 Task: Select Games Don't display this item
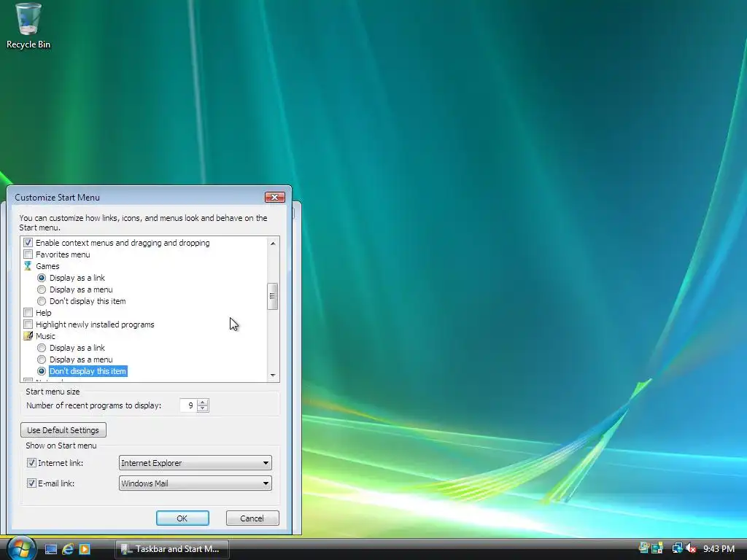[x=42, y=301]
